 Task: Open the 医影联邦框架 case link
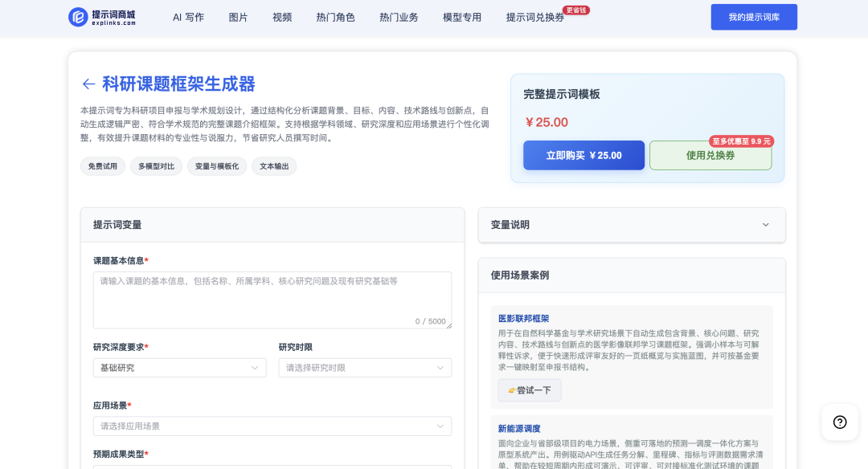(524, 319)
